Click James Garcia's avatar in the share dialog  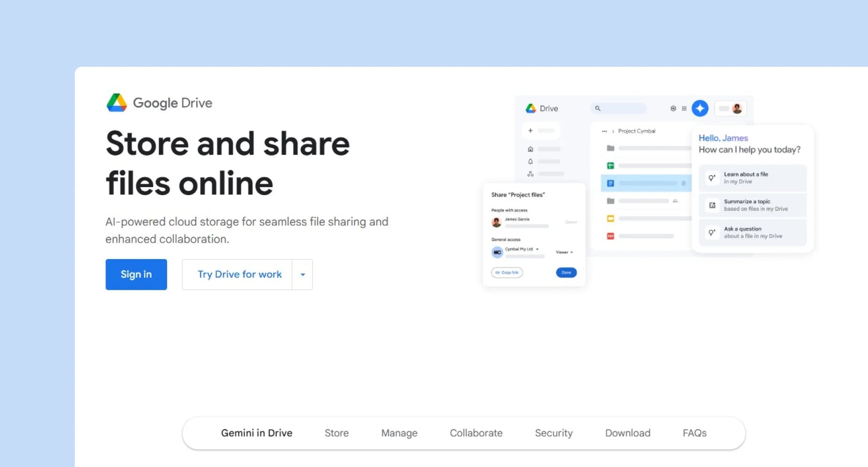(496, 222)
